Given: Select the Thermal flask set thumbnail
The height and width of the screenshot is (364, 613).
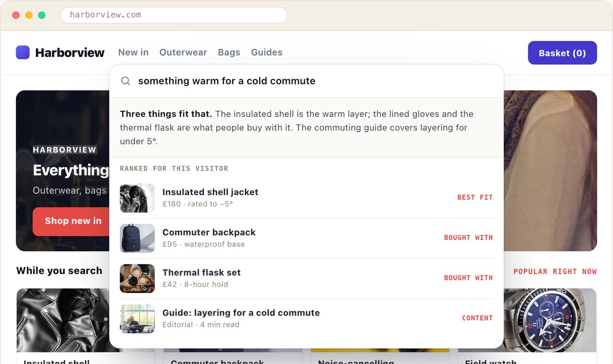Looking at the screenshot, I should tap(137, 278).
